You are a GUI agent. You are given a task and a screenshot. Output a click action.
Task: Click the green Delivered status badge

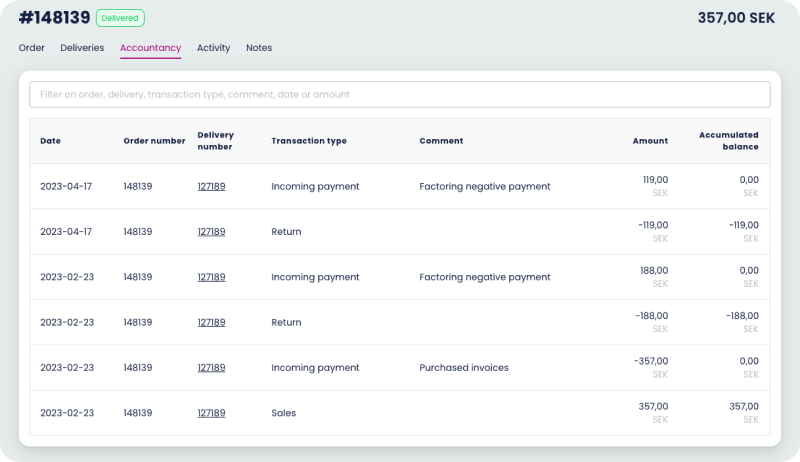coord(120,18)
